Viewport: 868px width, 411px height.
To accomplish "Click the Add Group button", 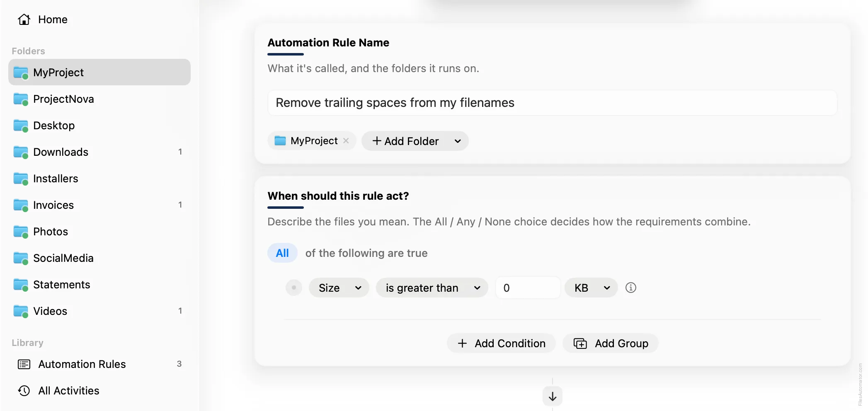I will (x=611, y=343).
